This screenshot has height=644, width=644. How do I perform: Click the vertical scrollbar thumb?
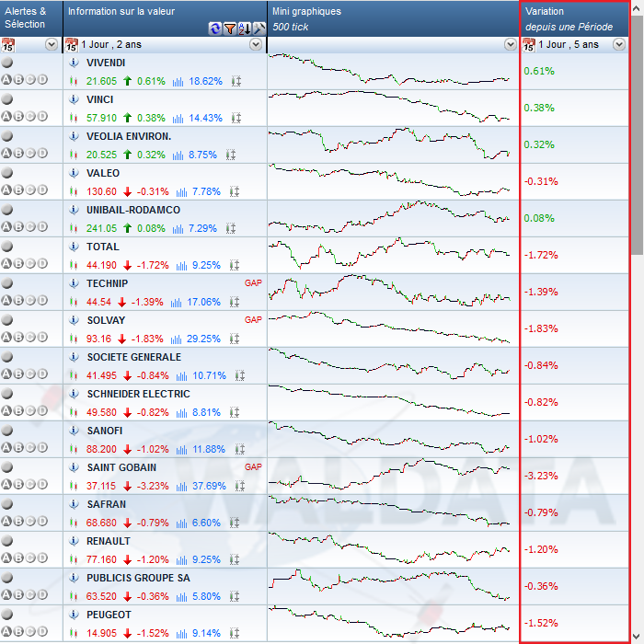point(637,134)
